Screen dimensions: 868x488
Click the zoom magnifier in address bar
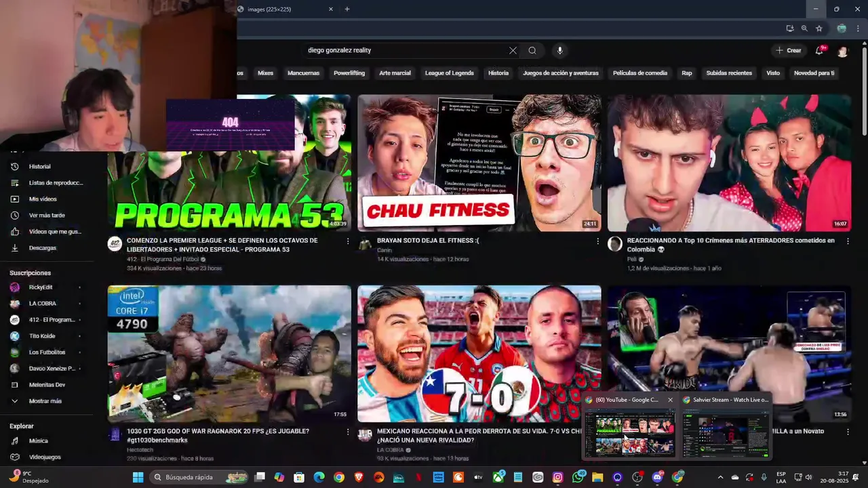coord(804,28)
